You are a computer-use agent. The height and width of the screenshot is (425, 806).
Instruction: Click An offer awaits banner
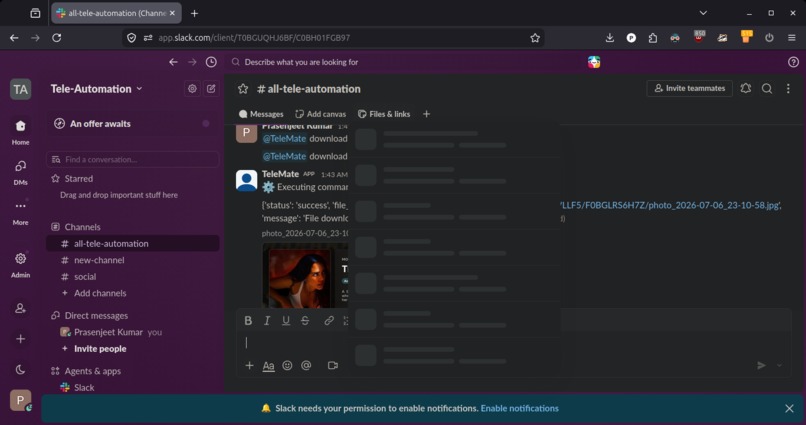tap(133, 124)
